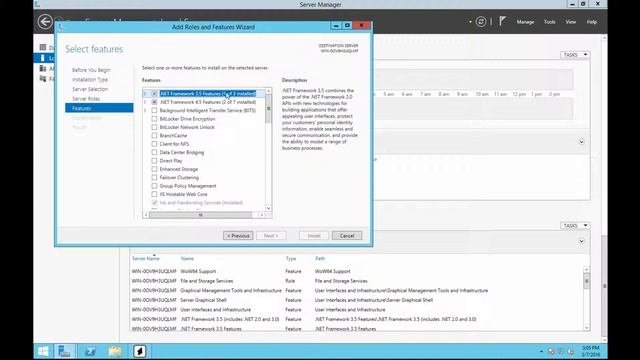
Task: Toggle .NET Framework 4.5 Features checkbox
Action: click(154, 102)
